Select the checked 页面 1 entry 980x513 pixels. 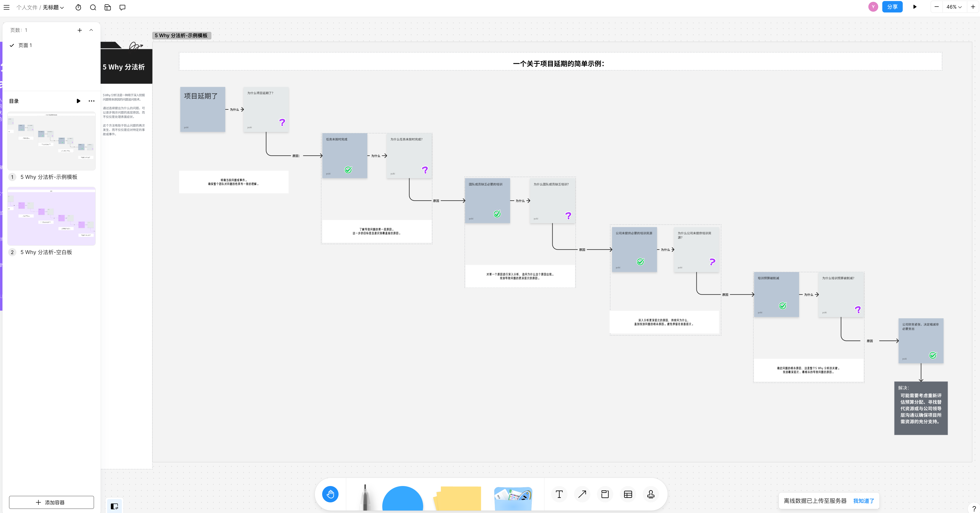25,45
